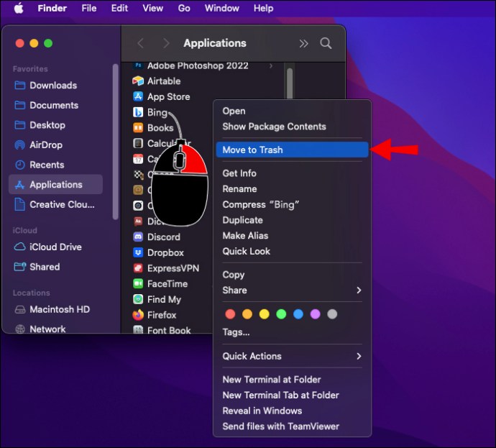496x448 pixels.
Task: Choose New Terminal at Folder
Action: point(272,380)
